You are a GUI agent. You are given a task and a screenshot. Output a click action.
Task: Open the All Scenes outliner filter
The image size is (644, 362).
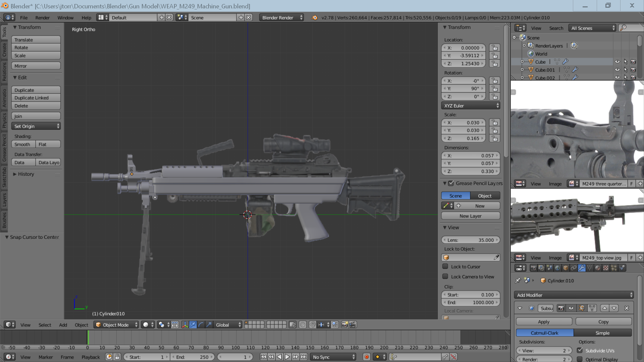click(592, 28)
